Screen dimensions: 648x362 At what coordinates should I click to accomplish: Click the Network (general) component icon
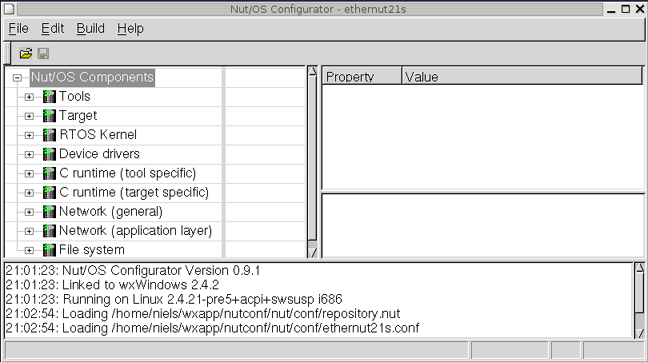point(49,212)
